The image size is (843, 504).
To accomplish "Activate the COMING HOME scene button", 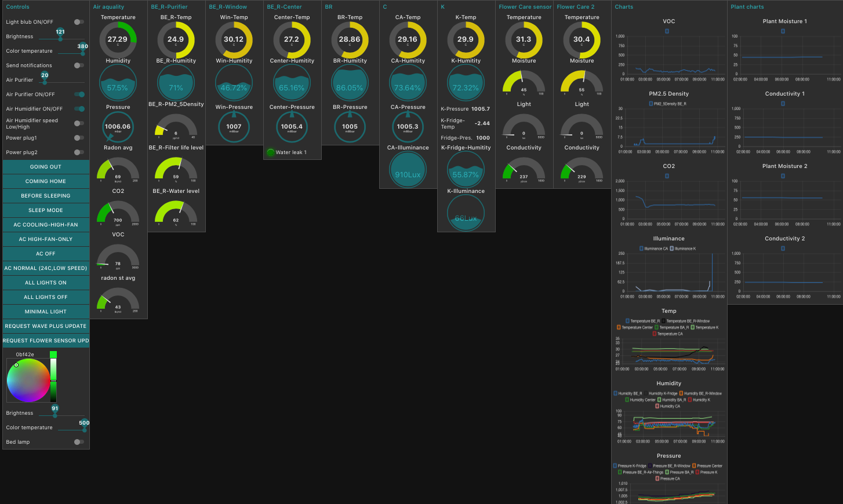I will pos(46,181).
